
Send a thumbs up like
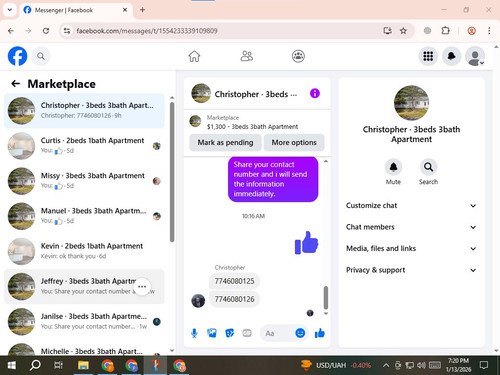(320, 333)
